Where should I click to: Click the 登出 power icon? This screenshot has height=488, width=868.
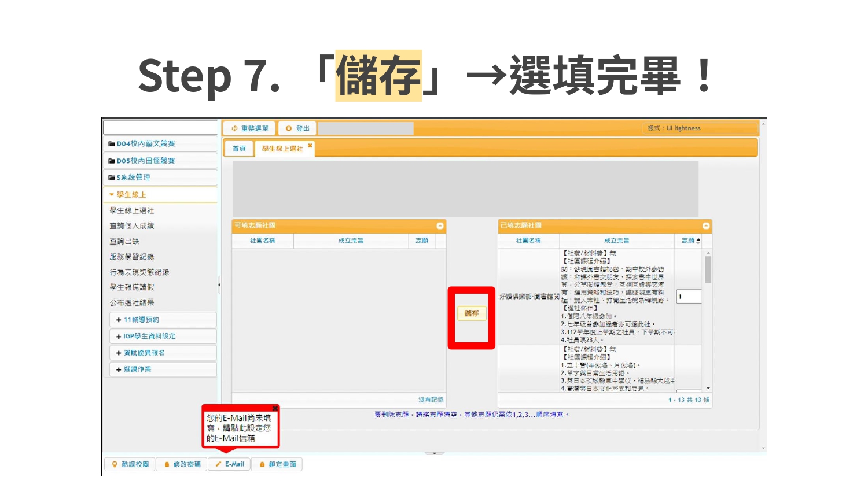(x=289, y=128)
